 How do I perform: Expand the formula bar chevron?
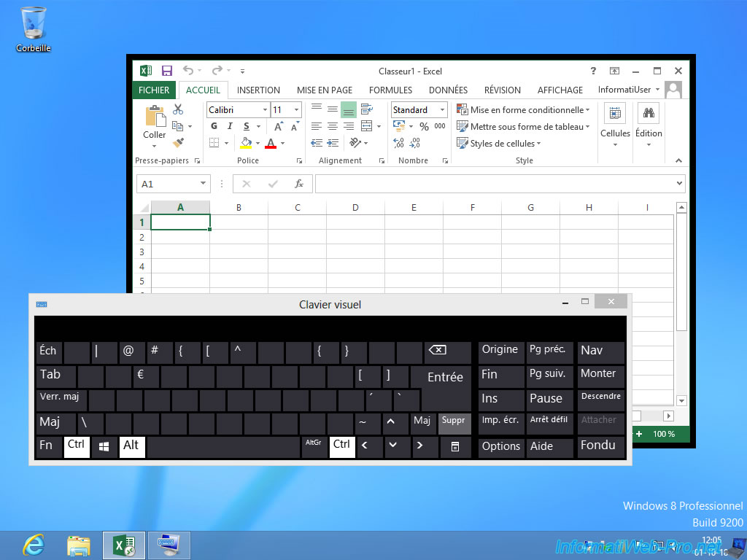(x=679, y=183)
